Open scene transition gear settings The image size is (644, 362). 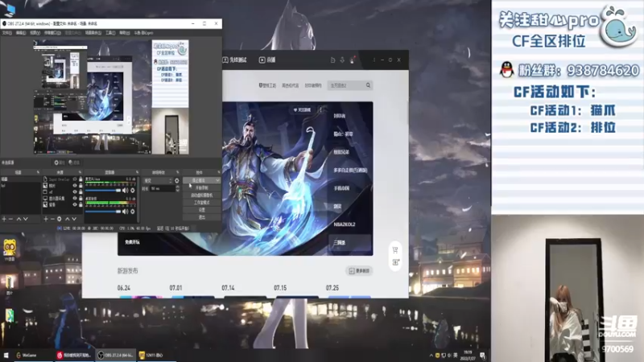click(x=177, y=180)
